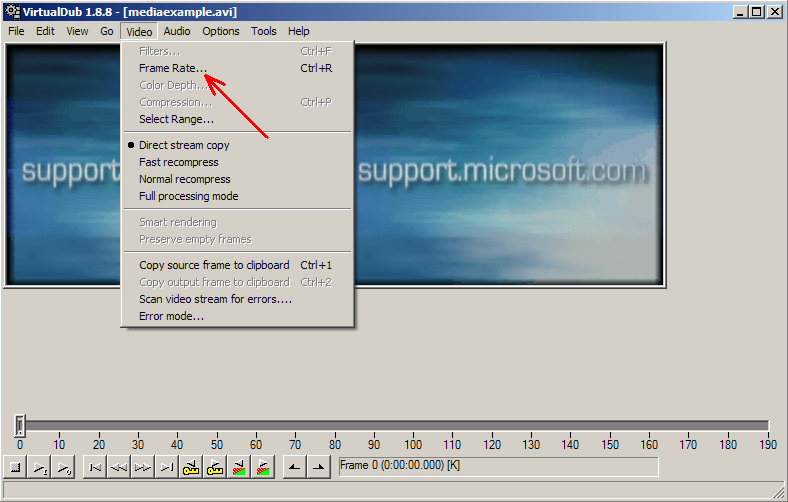Screen dimensions: 788x502
Task: Open the View menu
Action: point(77,31)
